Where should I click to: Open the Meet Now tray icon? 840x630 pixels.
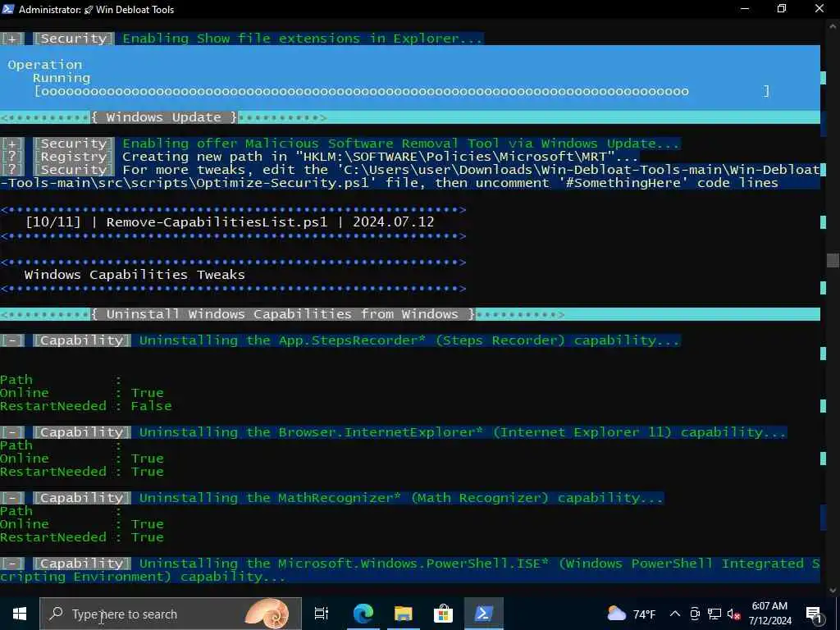(695, 614)
